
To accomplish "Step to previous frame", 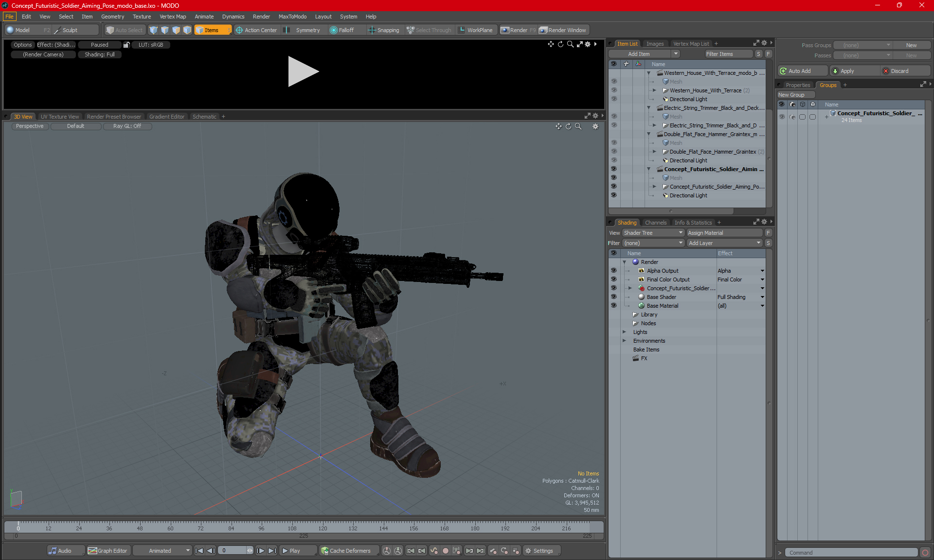I will (x=211, y=551).
